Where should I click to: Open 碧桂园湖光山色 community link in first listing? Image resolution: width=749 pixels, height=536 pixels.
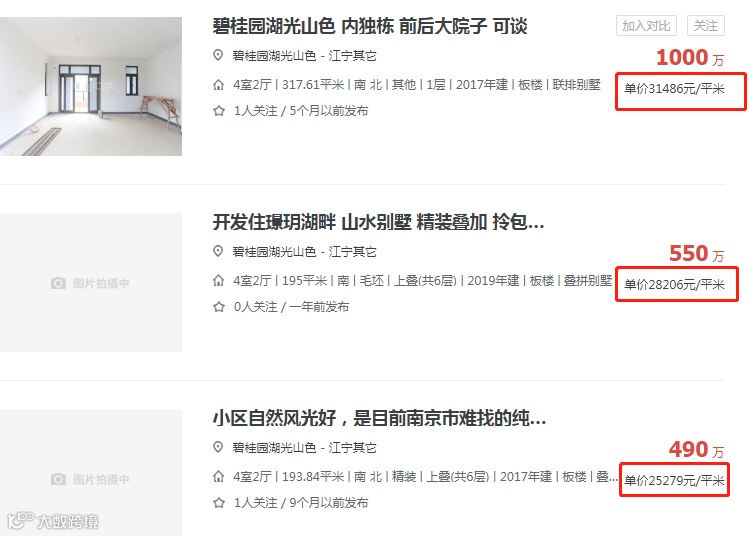pyautogui.click(x=274, y=56)
